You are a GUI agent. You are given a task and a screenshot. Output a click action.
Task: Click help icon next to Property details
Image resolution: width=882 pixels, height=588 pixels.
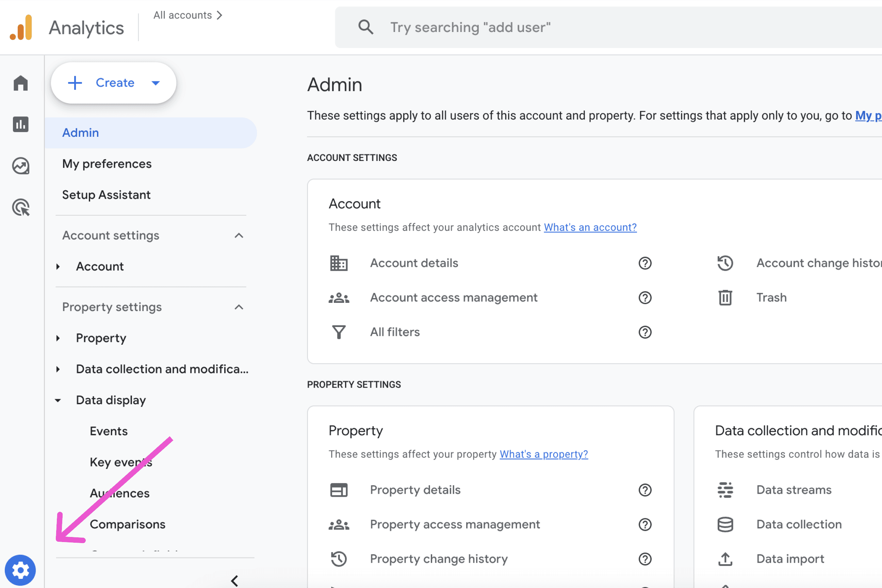pyautogui.click(x=644, y=490)
